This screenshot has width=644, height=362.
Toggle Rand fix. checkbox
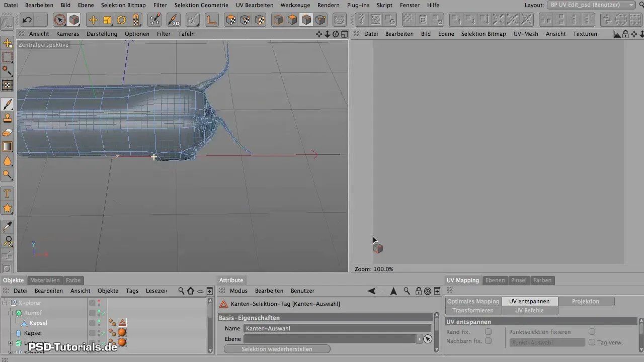[488, 332]
